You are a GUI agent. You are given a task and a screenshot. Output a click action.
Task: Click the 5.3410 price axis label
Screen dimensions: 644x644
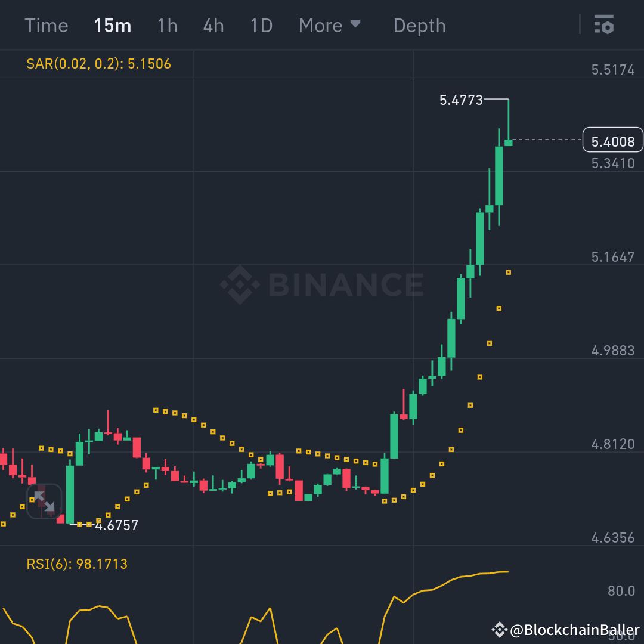point(613,163)
